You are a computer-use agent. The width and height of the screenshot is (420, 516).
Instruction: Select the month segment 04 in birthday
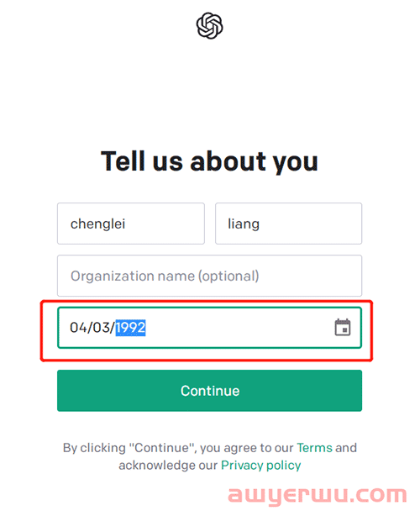click(78, 328)
